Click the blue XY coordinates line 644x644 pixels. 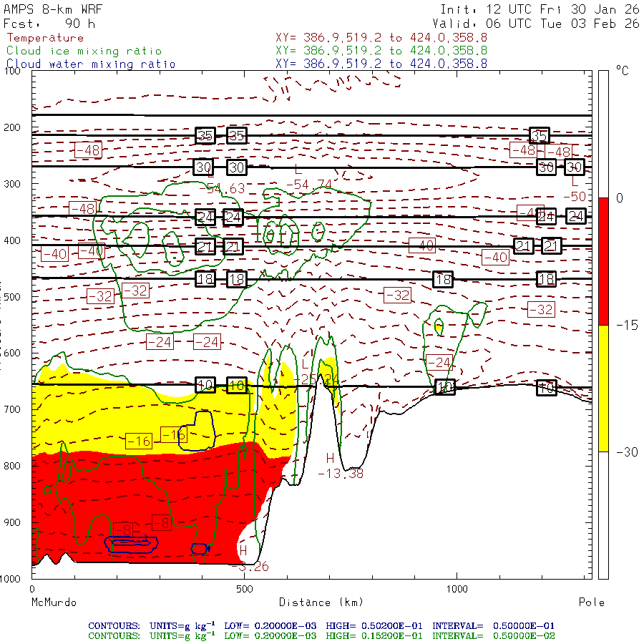point(381,64)
